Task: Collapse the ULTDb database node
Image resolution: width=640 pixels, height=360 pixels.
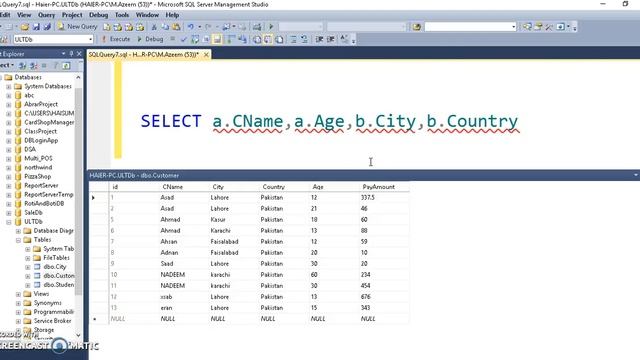Action: tap(9, 222)
